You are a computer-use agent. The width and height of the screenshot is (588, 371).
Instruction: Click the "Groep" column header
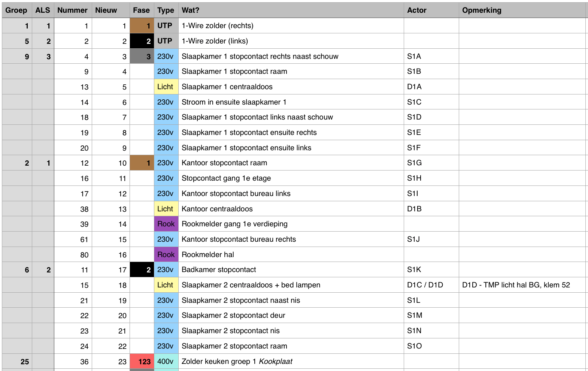click(x=16, y=10)
